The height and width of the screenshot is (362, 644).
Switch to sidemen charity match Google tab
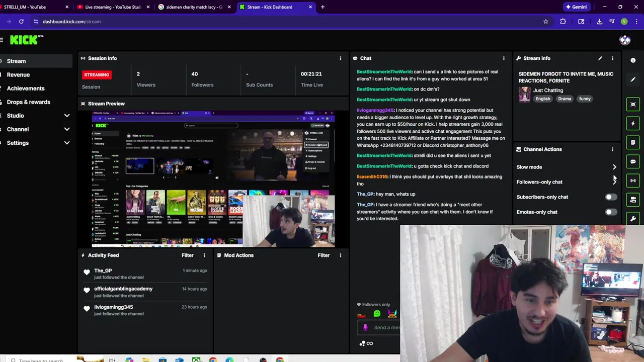click(193, 7)
